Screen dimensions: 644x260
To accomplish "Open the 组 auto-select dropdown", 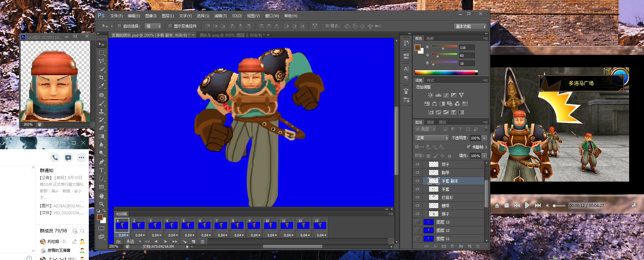I will (x=153, y=26).
